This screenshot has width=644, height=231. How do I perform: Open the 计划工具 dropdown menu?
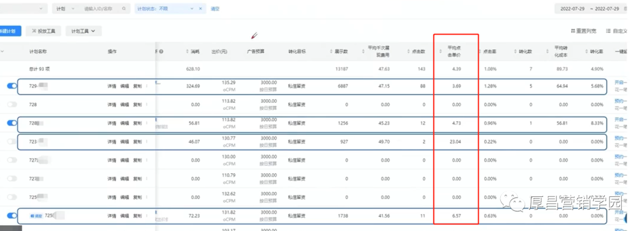[x=83, y=31]
